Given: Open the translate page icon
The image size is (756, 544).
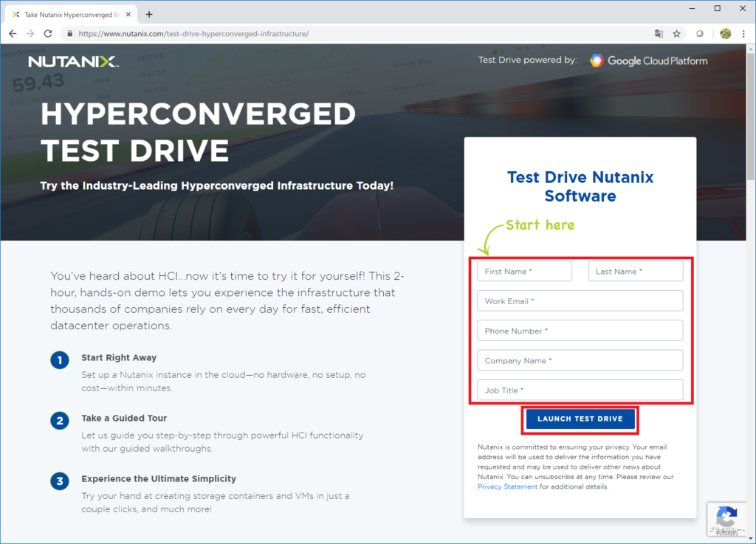Looking at the screenshot, I should (659, 34).
